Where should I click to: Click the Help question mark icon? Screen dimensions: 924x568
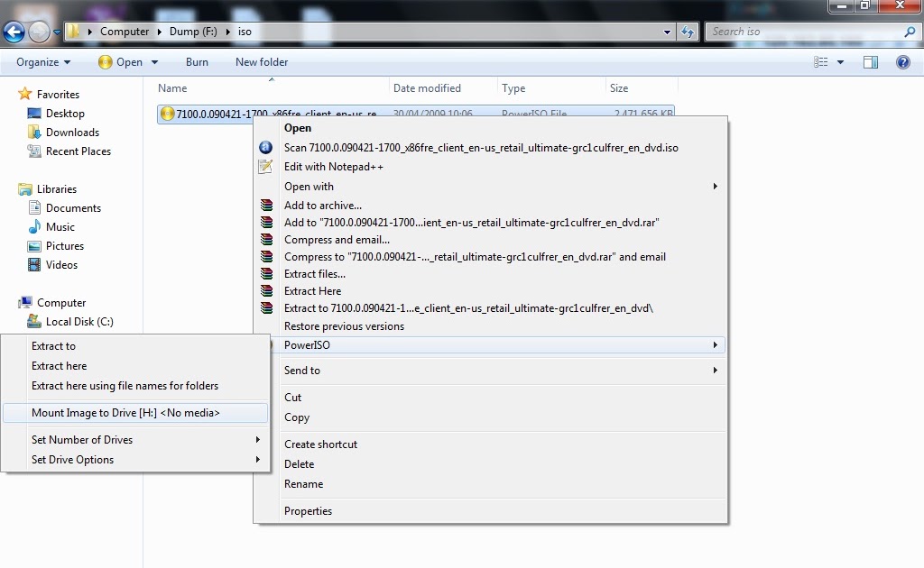click(x=902, y=62)
